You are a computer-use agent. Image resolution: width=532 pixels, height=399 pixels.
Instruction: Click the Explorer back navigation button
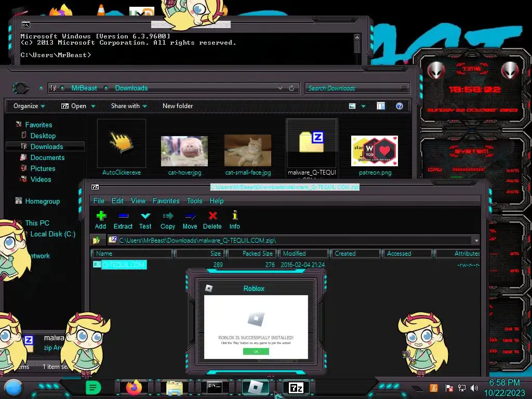[x=21, y=88]
